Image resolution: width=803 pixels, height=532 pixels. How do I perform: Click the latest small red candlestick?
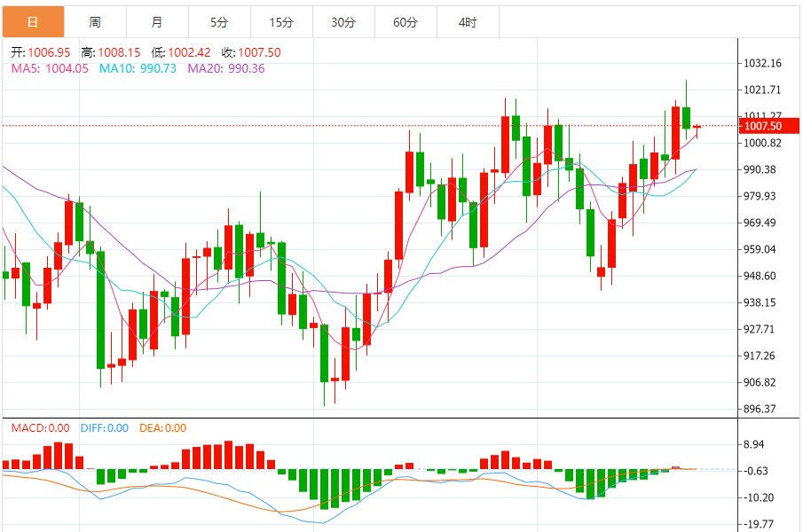[697, 128]
